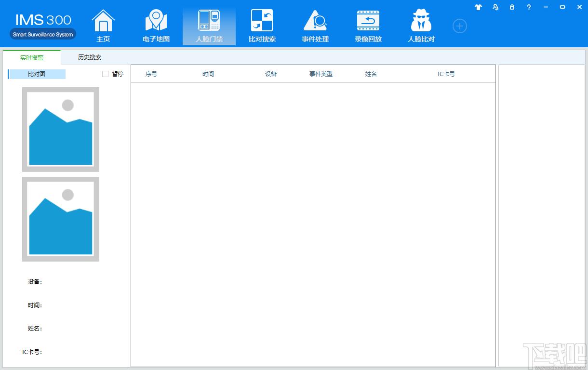Screen dimensions: 588x370
Task: Click the 事件类型 column header
Action: (x=321, y=74)
